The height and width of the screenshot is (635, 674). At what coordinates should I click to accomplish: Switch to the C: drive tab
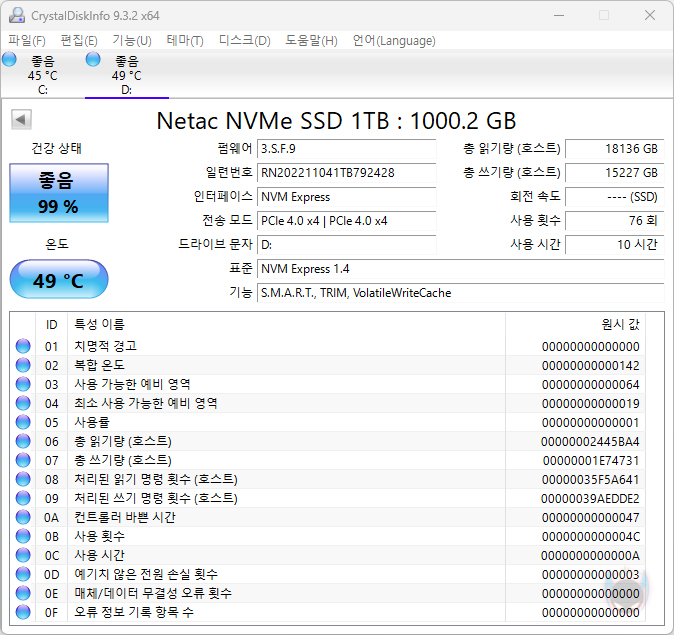43,74
